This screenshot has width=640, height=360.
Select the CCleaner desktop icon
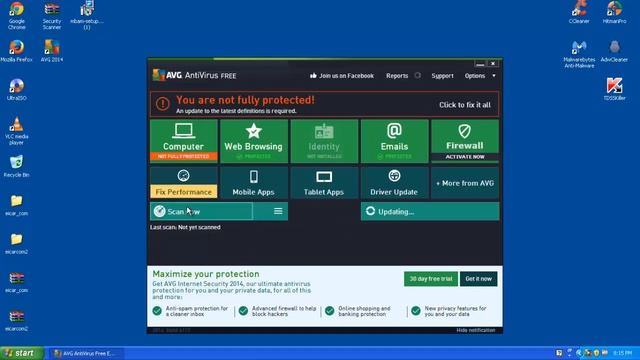(579, 12)
